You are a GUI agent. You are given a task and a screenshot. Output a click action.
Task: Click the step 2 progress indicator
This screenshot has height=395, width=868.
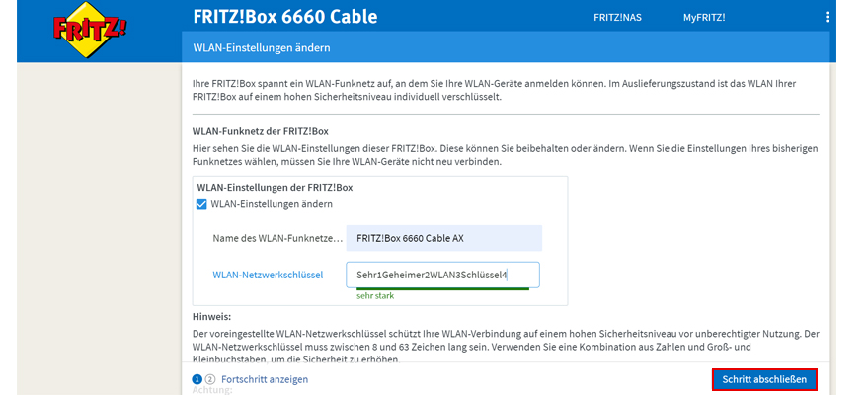tap(209, 379)
